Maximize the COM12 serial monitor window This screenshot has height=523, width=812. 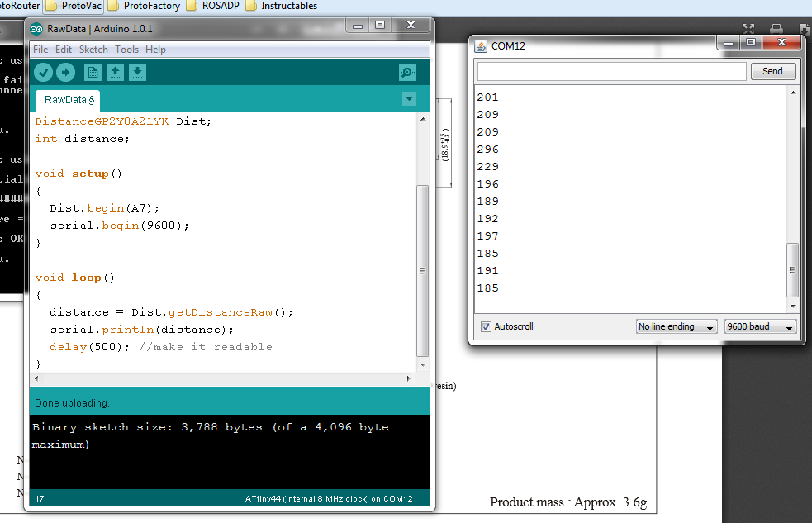[x=751, y=42]
